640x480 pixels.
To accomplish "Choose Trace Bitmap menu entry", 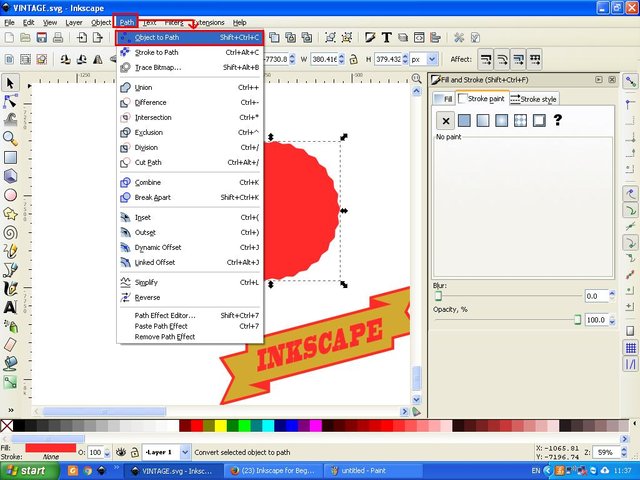I will point(190,67).
